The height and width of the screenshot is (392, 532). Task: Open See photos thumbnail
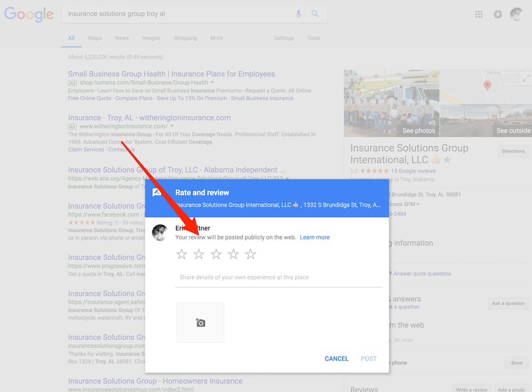[392, 103]
